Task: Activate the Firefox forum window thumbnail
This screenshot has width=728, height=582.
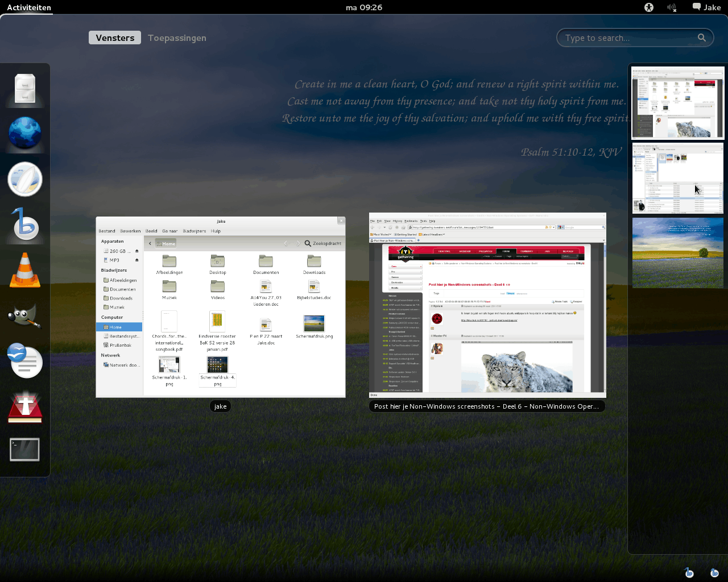Action: click(x=487, y=305)
